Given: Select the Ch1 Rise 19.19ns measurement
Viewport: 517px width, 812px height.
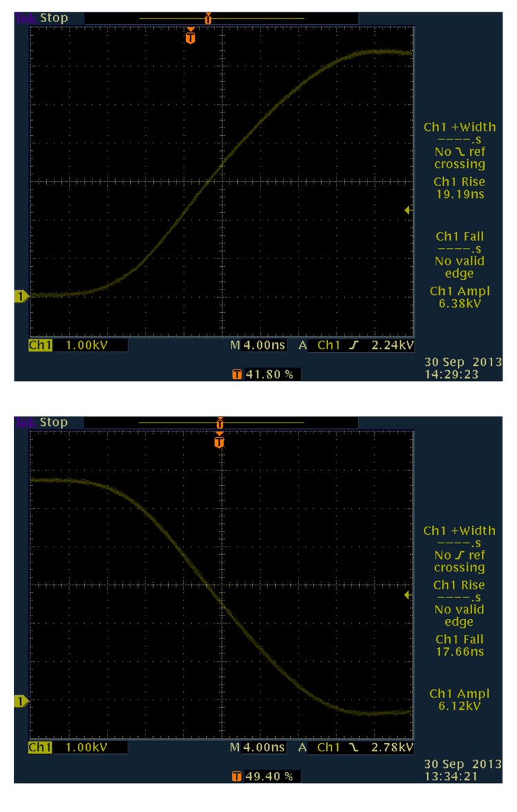Looking at the screenshot, I should (459, 188).
